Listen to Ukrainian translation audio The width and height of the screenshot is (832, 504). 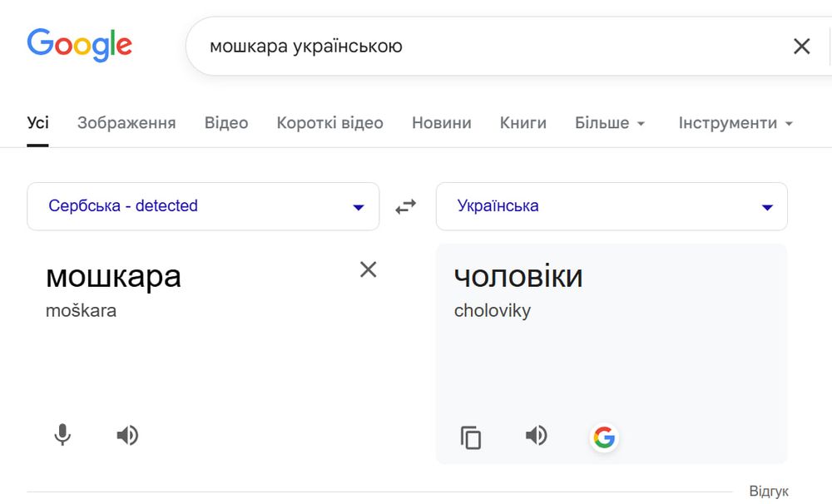(x=537, y=436)
